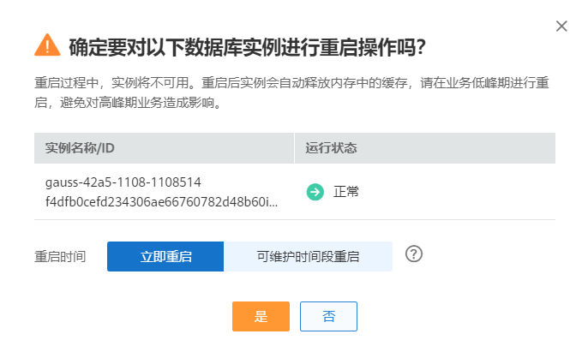Click the 重启时间 label
Viewport: 588px width, 364px height.
[x=60, y=256]
